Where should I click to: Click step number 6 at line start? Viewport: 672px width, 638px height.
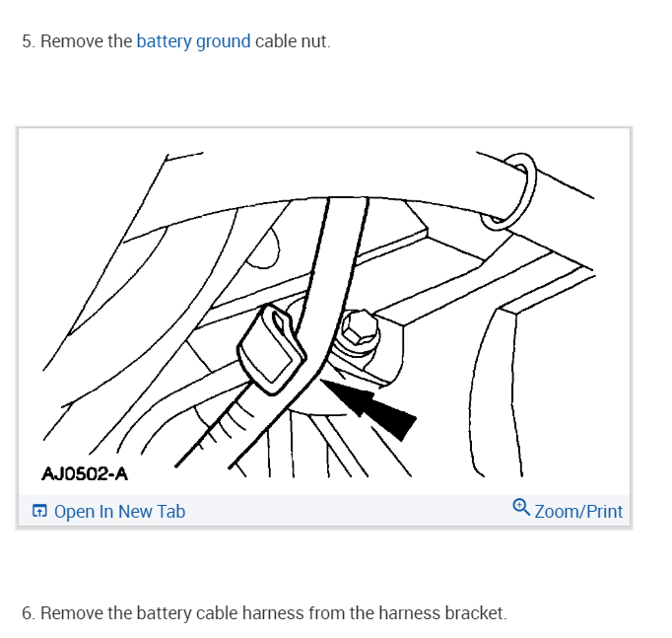[29, 613]
